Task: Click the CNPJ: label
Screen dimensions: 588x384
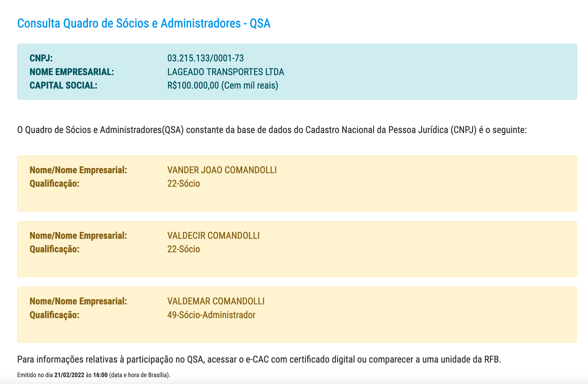Action: point(41,58)
